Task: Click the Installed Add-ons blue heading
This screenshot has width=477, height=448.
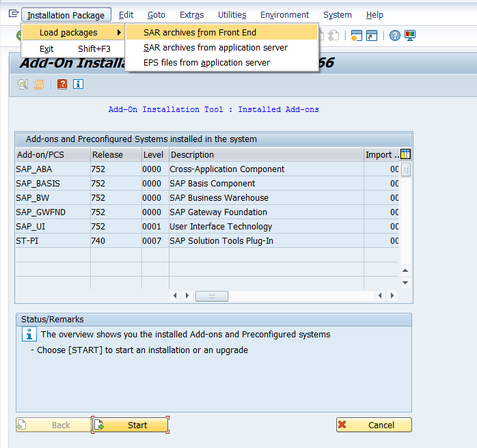Action: pos(213,109)
